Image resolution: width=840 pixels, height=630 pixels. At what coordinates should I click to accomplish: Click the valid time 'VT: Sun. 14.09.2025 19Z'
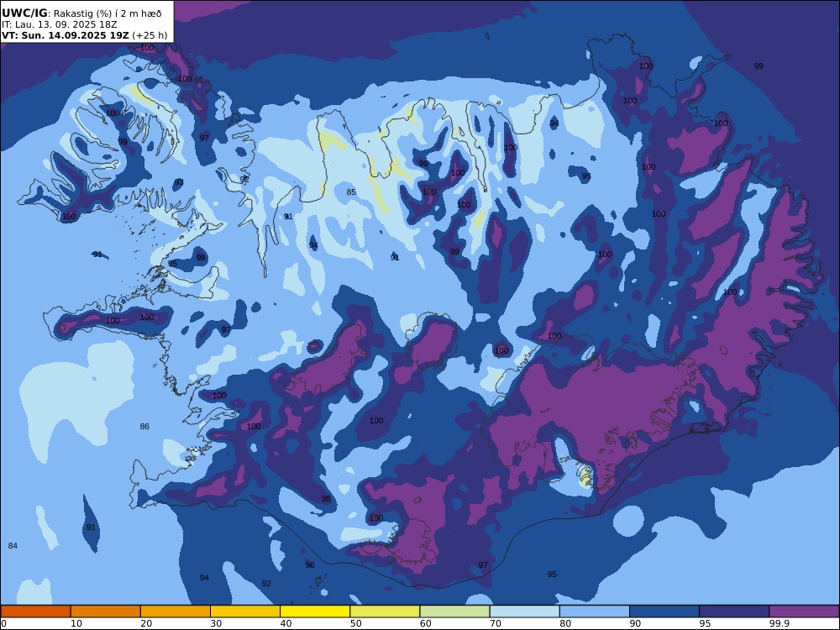point(65,35)
